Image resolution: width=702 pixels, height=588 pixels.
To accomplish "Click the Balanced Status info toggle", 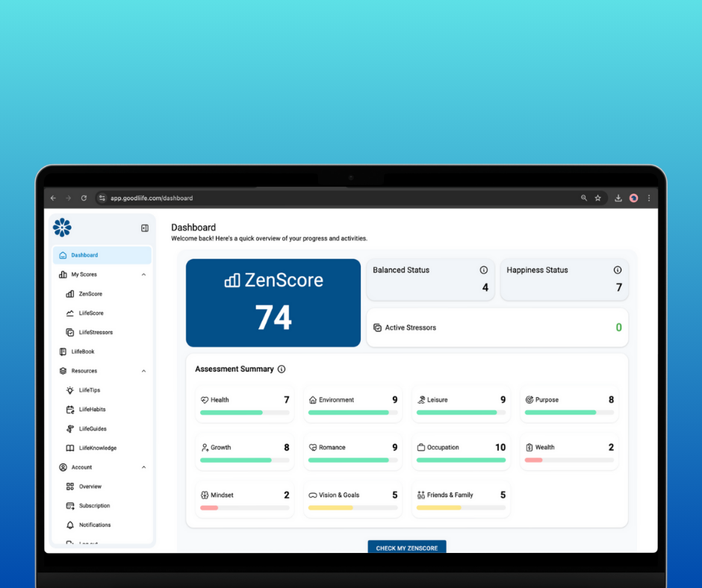I will click(x=483, y=270).
